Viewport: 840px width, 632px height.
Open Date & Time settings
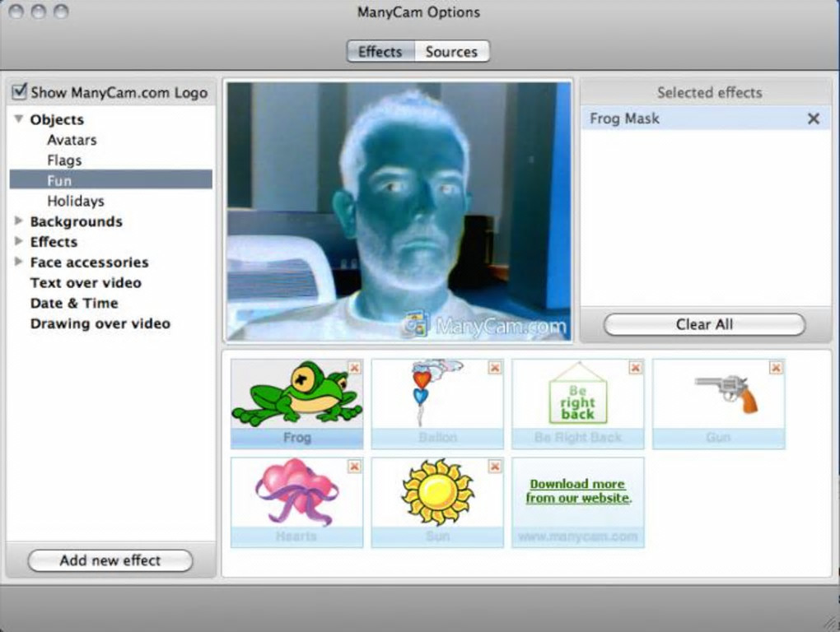tap(74, 303)
